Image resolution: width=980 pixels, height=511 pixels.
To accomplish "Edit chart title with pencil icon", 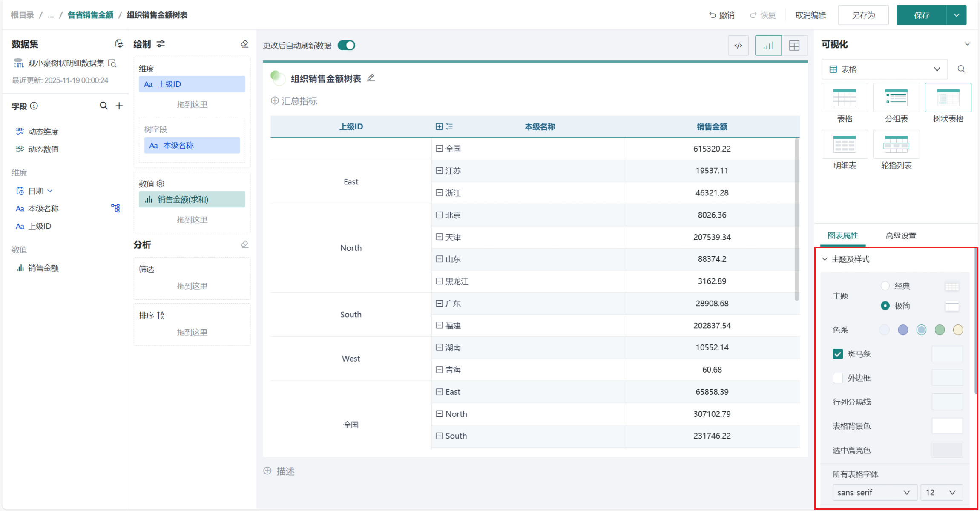I will pyautogui.click(x=371, y=78).
